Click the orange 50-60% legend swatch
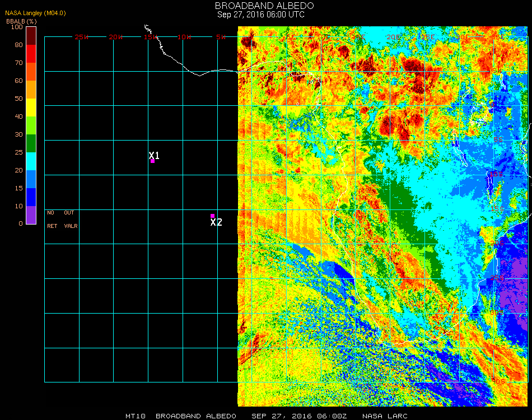The width and height of the screenshot is (532, 420). click(x=31, y=90)
